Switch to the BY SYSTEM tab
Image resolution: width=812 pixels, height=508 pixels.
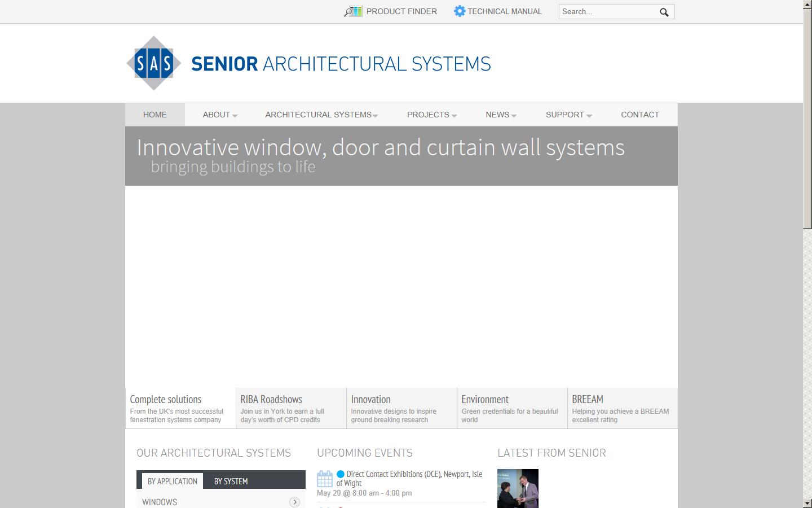[231, 481]
